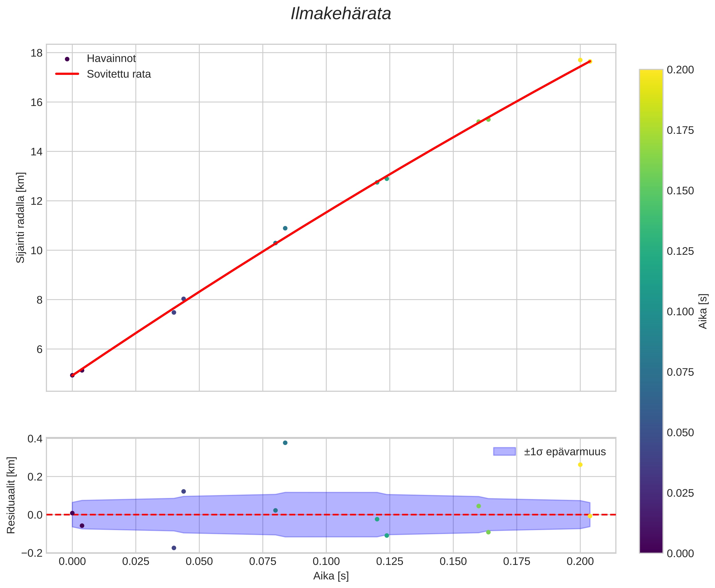Viewport: 715px width, 588px height.
Task: Click the Sovitettu rata legend line
Action: 67,74
